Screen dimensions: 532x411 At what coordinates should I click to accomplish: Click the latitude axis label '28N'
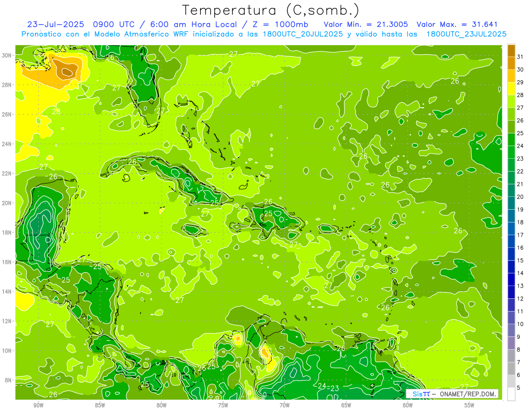coord(7,85)
